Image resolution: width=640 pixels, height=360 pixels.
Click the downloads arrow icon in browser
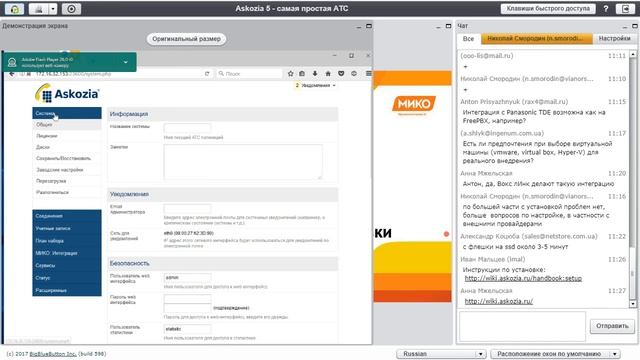coord(315,73)
